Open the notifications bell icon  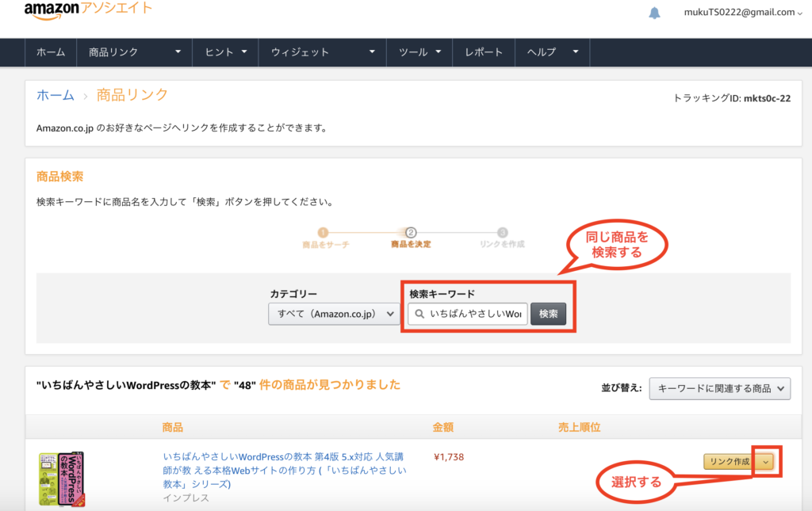coord(654,13)
